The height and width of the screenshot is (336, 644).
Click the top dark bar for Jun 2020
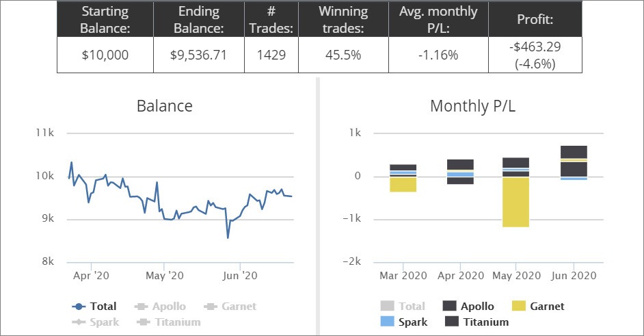574,152
